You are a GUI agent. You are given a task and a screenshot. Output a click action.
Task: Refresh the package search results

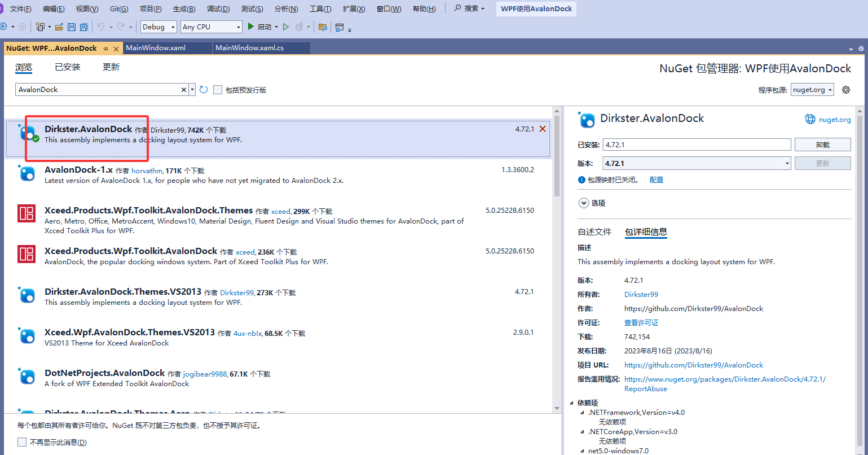pos(203,89)
